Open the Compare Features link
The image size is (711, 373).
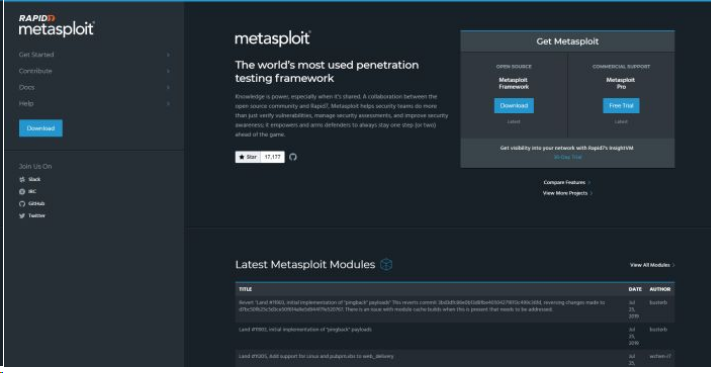point(567,182)
